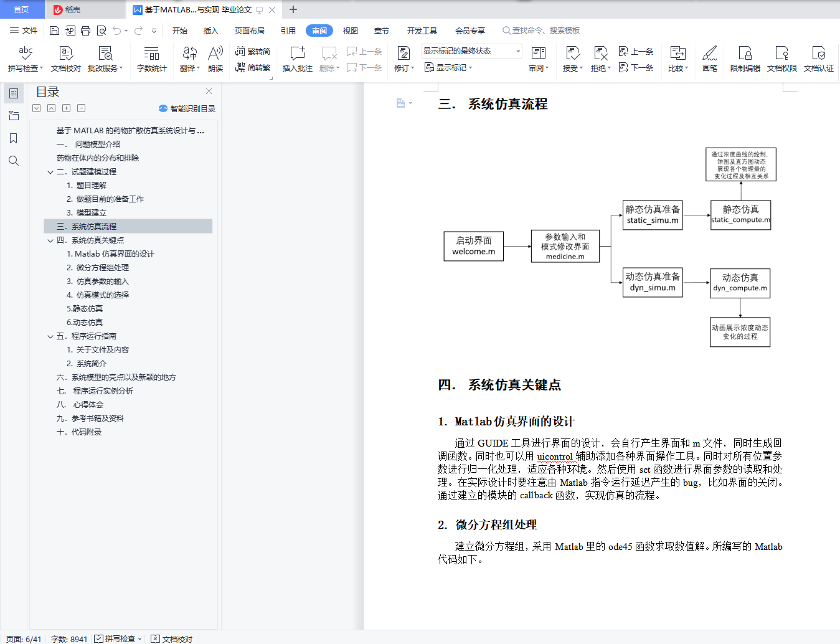
Task: Switch to the 插入 ribbon tab
Action: 211,31
